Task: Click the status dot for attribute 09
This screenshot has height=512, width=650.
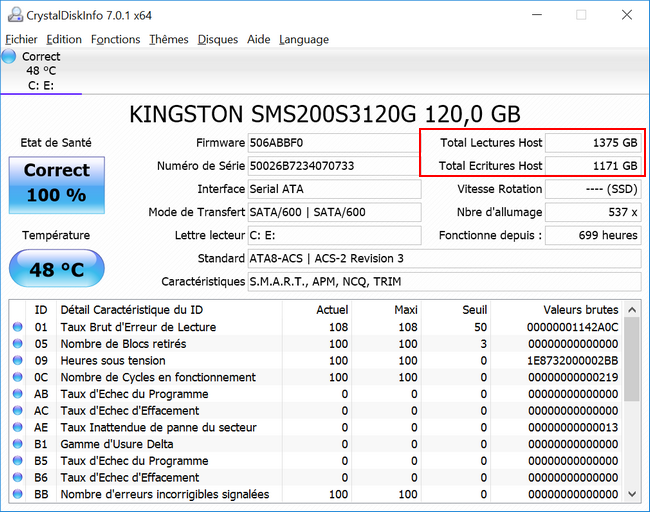Action: coord(17,360)
